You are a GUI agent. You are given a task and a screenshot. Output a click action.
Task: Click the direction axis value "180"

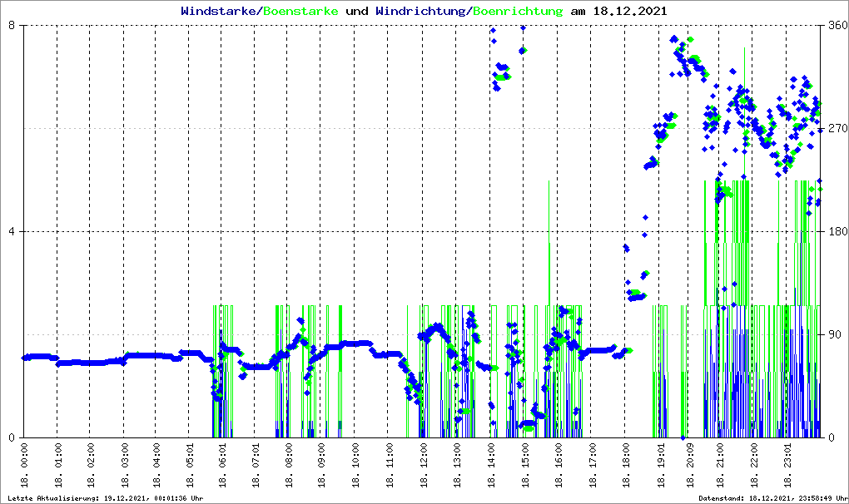point(837,231)
